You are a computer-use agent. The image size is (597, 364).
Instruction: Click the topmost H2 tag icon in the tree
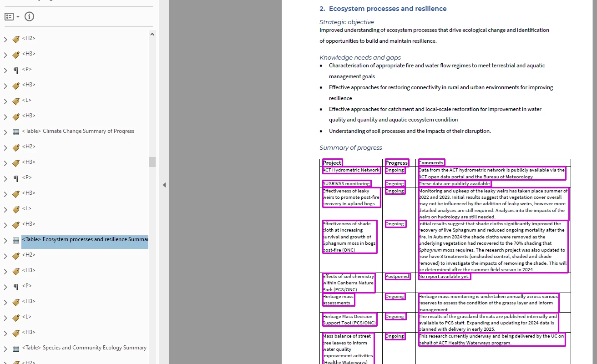[16, 39]
